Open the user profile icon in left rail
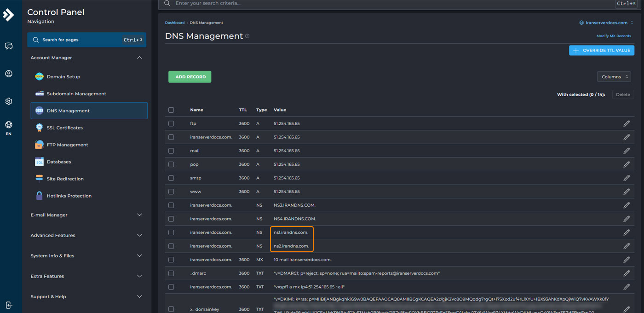Screen dimensions: 644x313 [9, 74]
